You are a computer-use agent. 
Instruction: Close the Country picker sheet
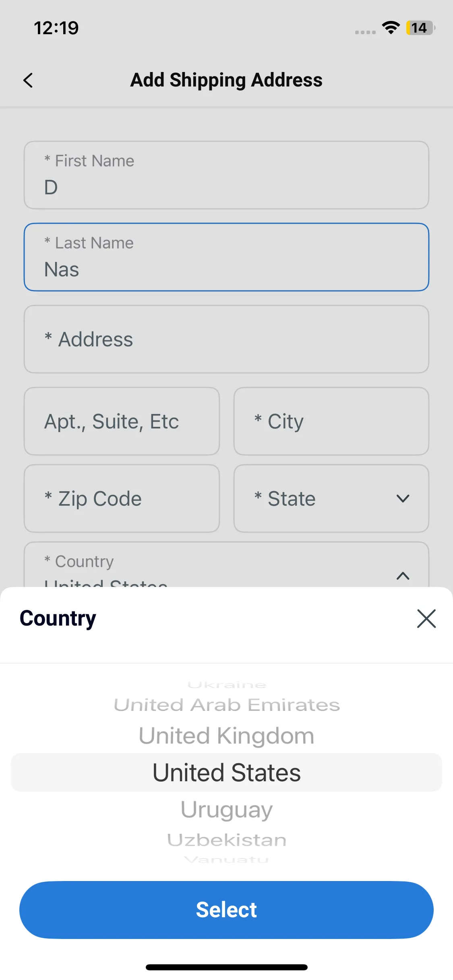[426, 618]
